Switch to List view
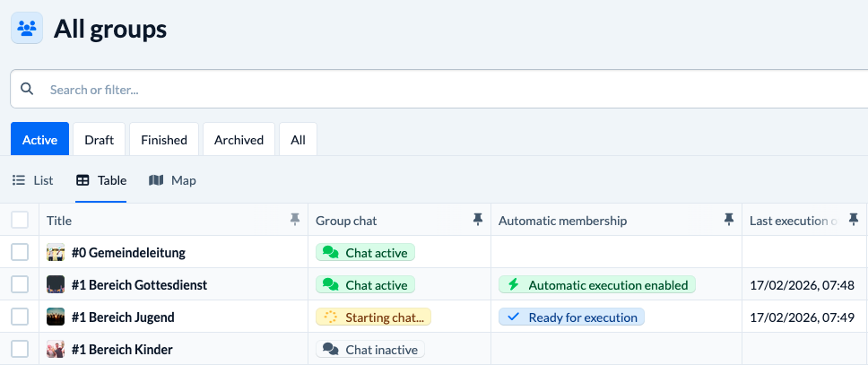 point(32,180)
